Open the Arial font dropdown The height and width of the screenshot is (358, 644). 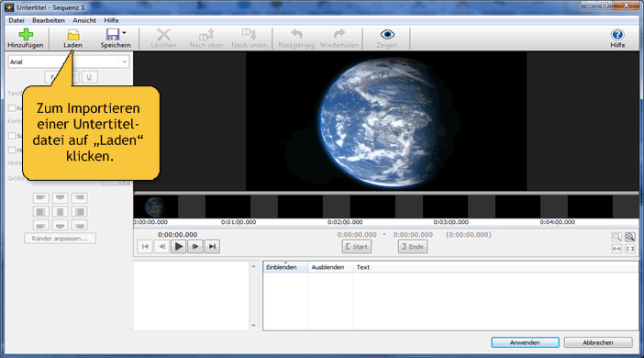pos(125,62)
